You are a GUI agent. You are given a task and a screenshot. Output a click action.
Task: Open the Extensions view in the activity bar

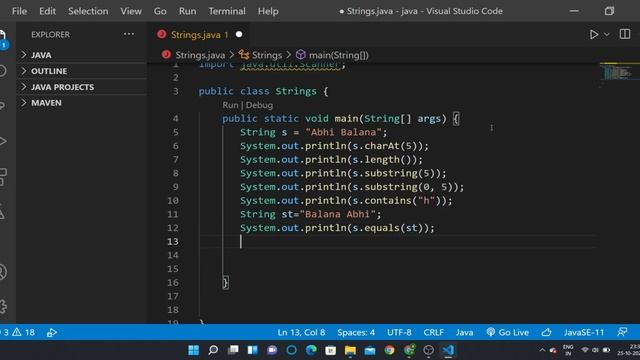(3, 177)
